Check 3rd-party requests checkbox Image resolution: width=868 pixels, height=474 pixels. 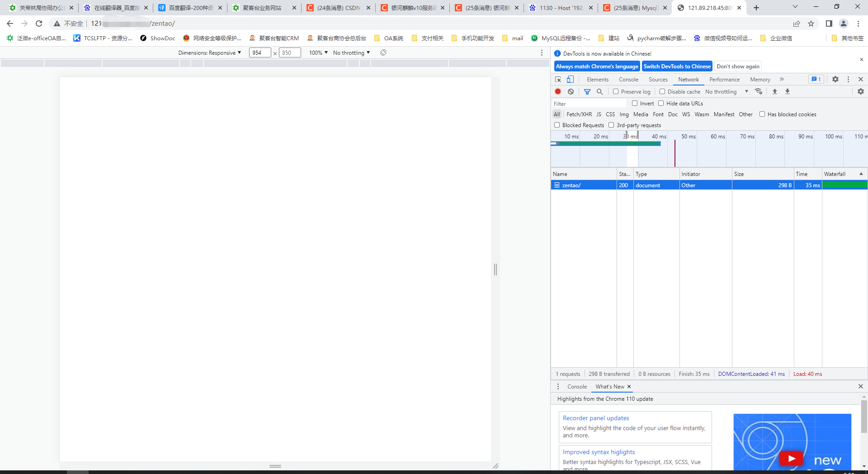[x=611, y=125]
